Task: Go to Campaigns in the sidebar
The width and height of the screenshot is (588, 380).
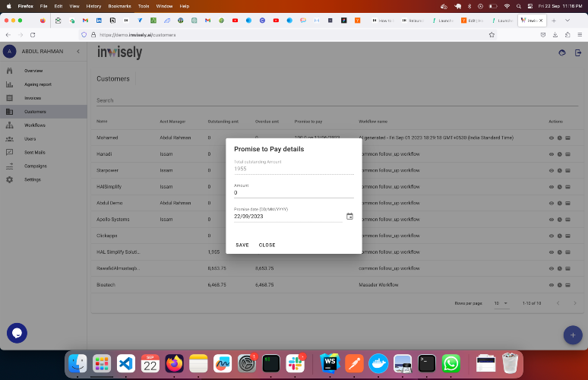Action: tap(43, 166)
